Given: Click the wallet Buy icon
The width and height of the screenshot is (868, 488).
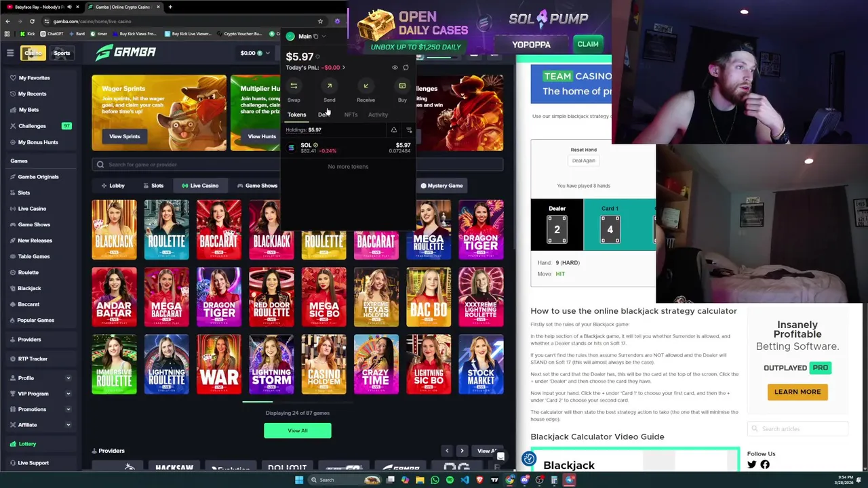Looking at the screenshot, I should pos(402,86).
